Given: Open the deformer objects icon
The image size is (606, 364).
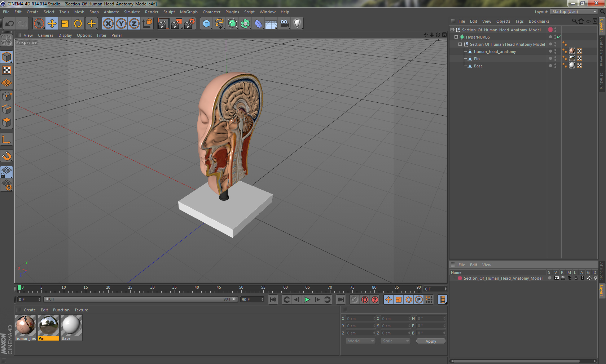Looking at the screenshot, I should (x=258, y=24).
